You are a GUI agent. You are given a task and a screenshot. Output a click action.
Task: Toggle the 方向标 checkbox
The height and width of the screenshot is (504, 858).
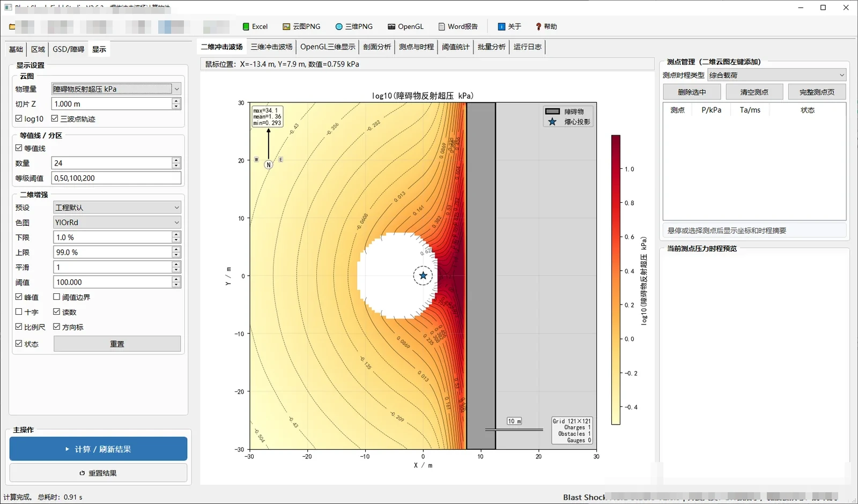(56, 327)
